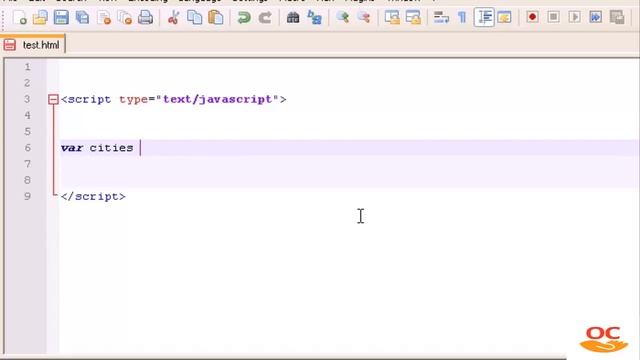Click the Redo arrow icon
This screenshot has height=360, width=640.
pyautogui.click(x=265, y=18)
